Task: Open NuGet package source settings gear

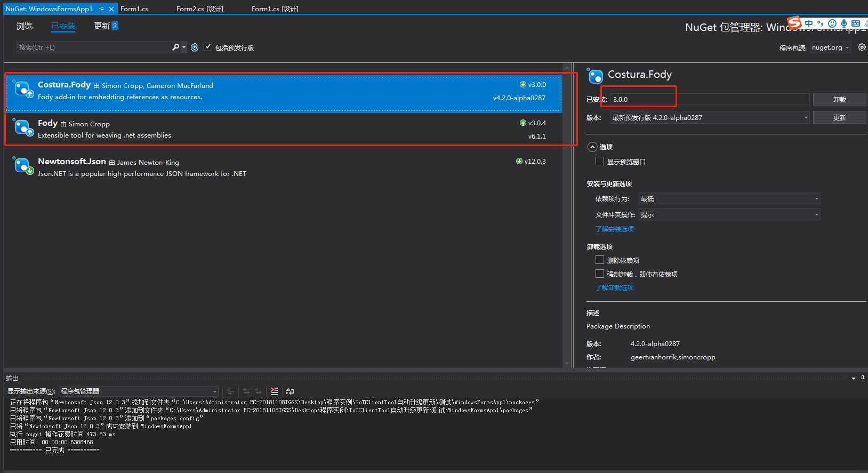Action: [862, 47]
